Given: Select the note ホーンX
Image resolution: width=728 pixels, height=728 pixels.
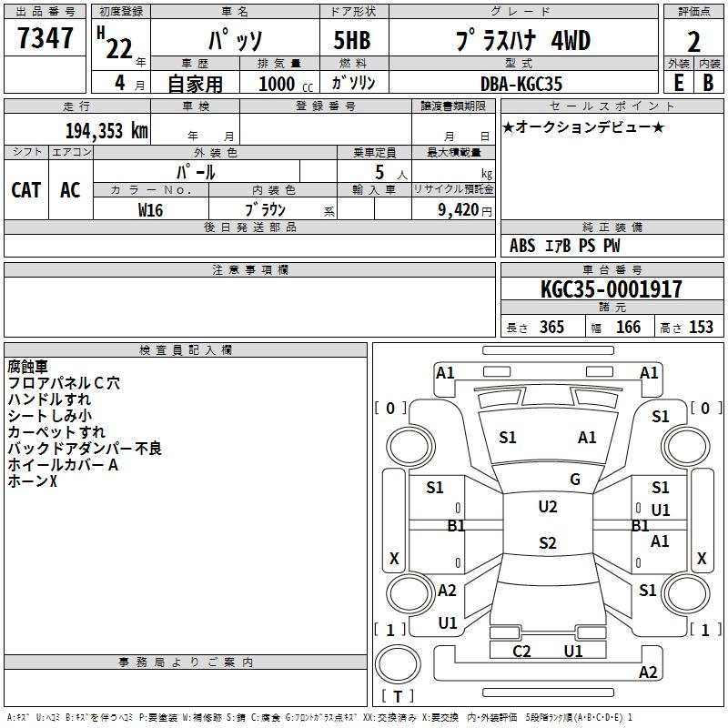Looking at the screenshot, I should tap(32, 480).
